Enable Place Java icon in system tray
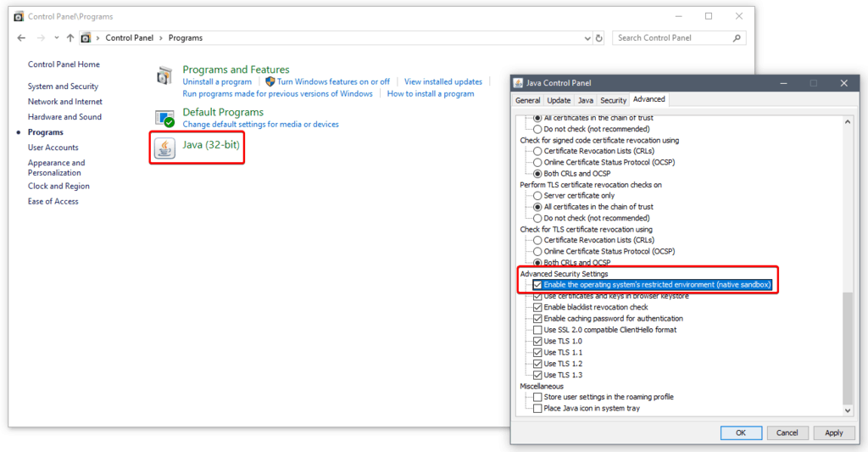868x452 pixels. tap(537, 409)
